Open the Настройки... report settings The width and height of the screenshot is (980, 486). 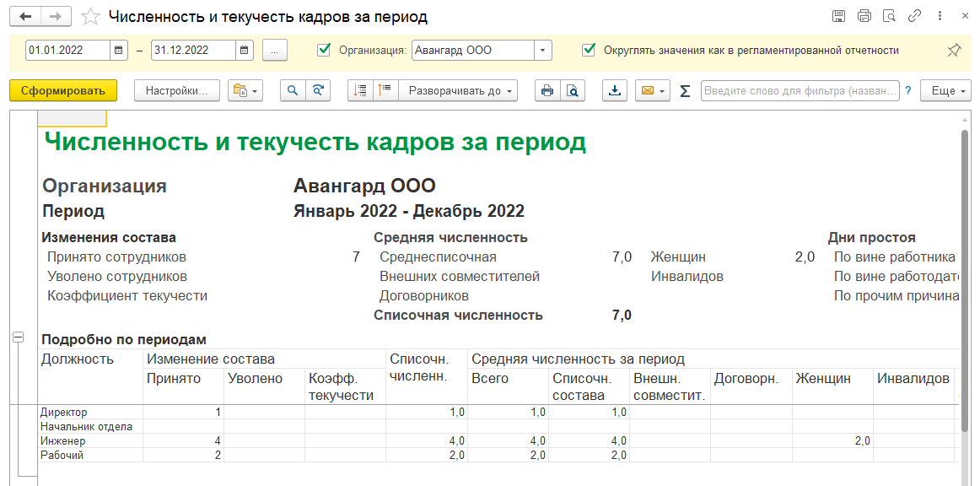click(177, 91)
